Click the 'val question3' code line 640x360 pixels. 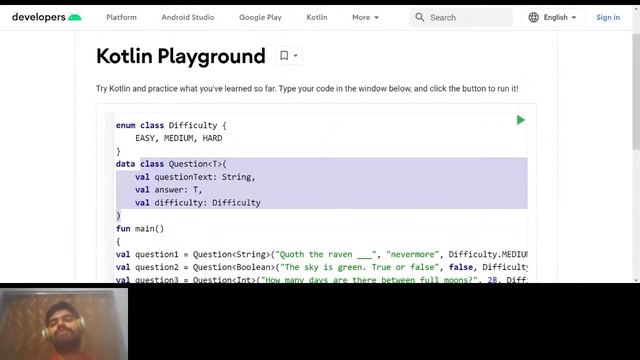[x=322, y=279]
